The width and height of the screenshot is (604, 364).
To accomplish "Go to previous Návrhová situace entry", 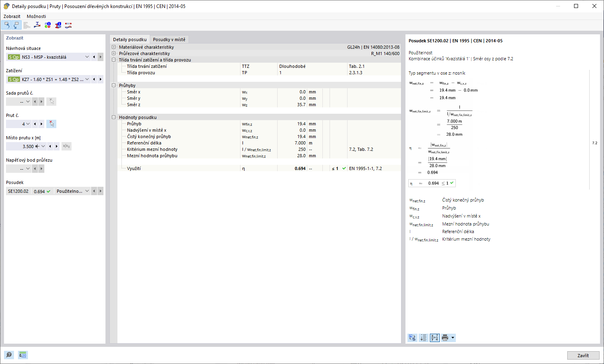I will click(94, 57).
